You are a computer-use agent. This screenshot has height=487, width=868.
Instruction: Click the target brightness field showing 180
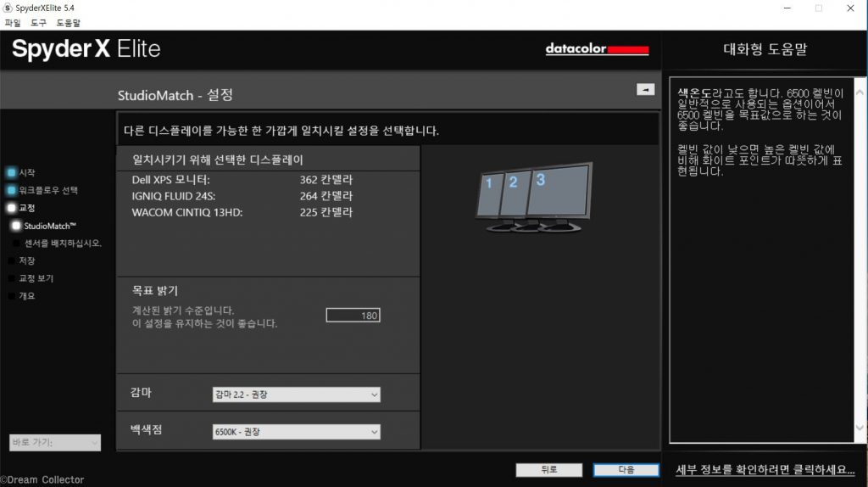coord(353,316)
